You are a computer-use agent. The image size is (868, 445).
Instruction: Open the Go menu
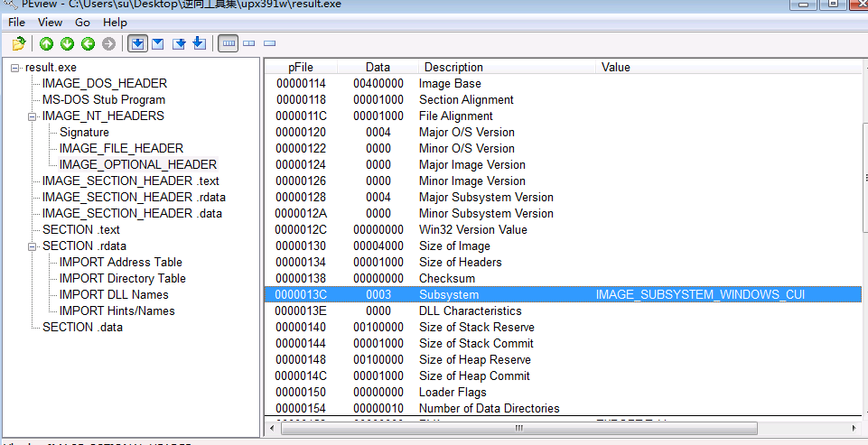click(82, 22)
